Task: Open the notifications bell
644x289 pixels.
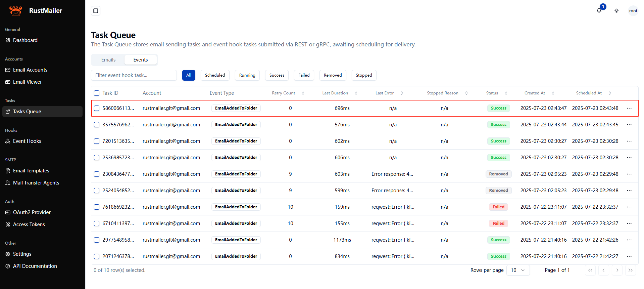Action: pos(599,11)
